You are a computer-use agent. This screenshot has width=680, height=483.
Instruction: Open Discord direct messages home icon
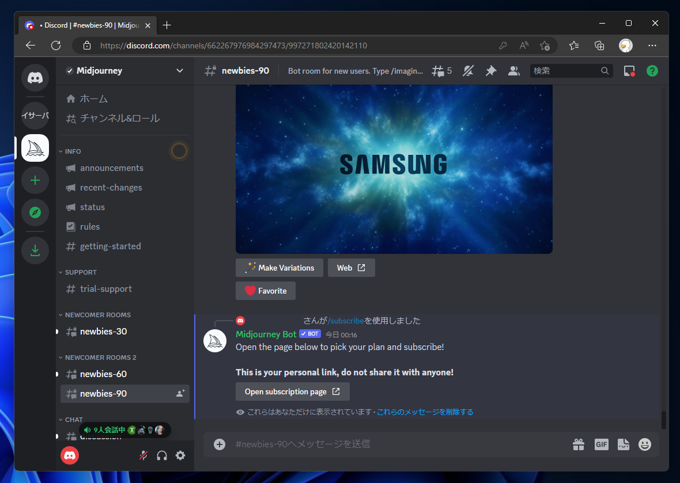tap(35, 78)
